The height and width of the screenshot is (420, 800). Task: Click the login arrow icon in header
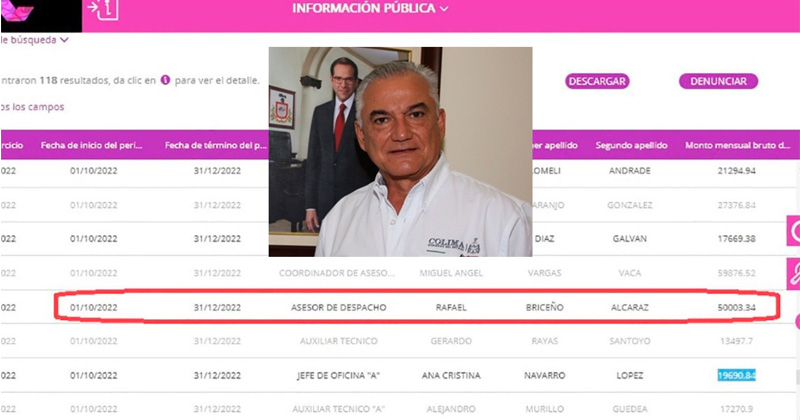pos(103,9)
